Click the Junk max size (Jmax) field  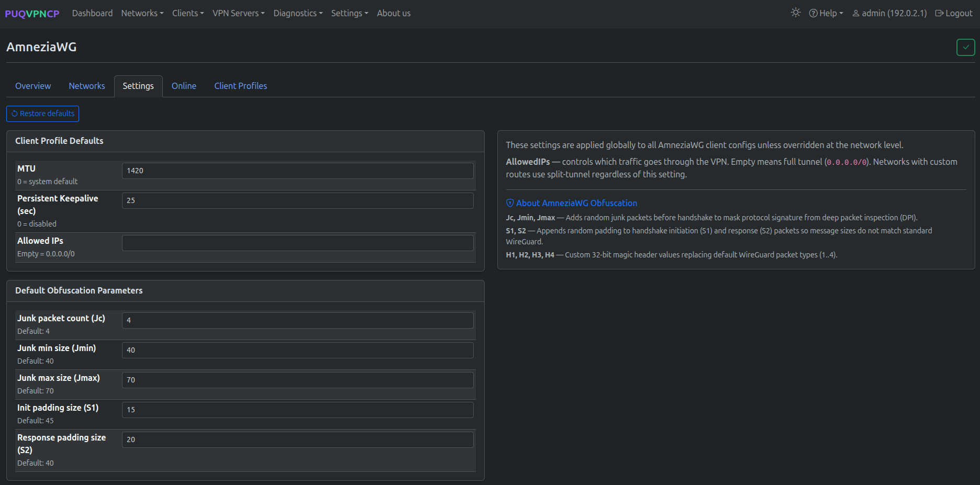tap(298, 380)
